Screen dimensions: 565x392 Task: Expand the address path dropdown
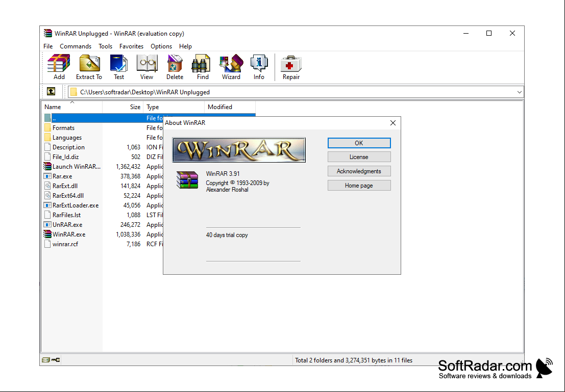pyautogui.click(x=519, y=92)
